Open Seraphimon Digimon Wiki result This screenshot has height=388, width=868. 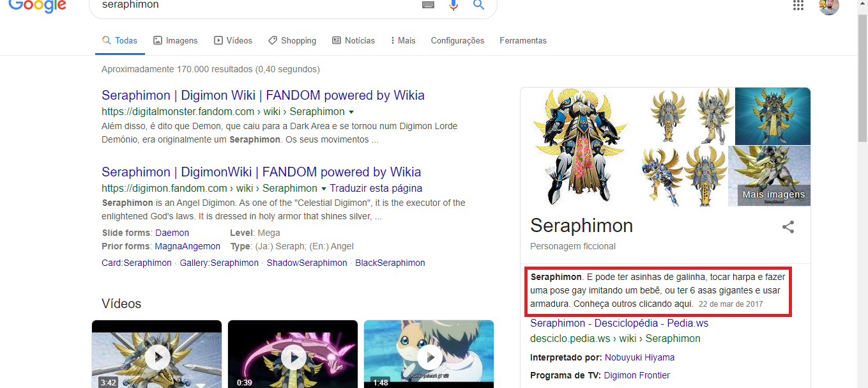[263, 95]
